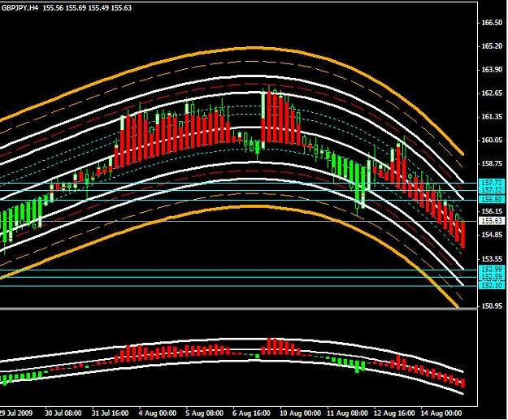Click the 166.50 price scale value
Image resolution: width=508 pixels, height=420 pixels.
tap(492, 23)
